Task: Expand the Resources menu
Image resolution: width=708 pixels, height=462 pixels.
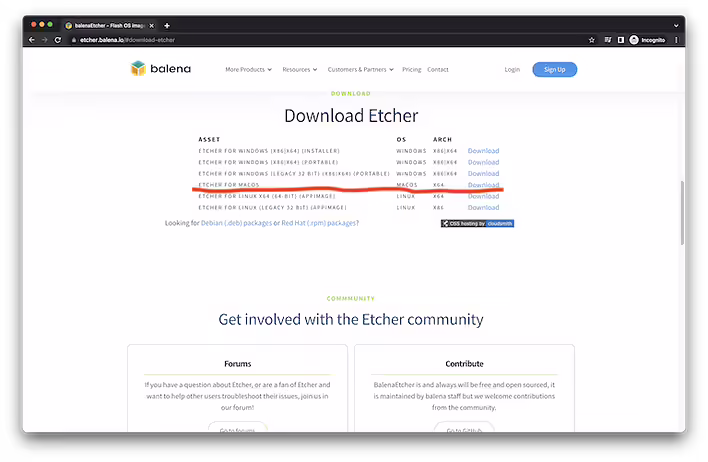Action: (x=300, y=70)
